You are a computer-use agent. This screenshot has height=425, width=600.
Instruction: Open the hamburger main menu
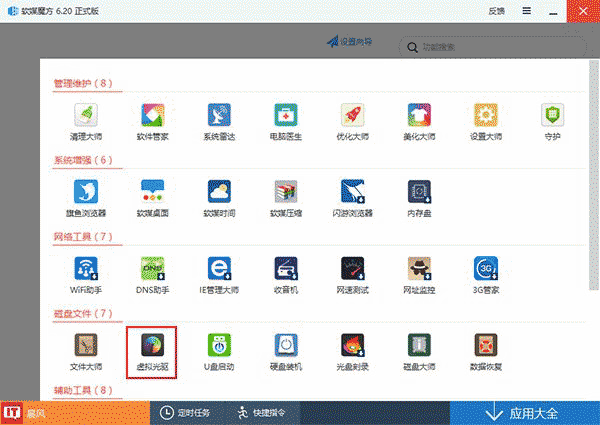(x=527, y=11)
